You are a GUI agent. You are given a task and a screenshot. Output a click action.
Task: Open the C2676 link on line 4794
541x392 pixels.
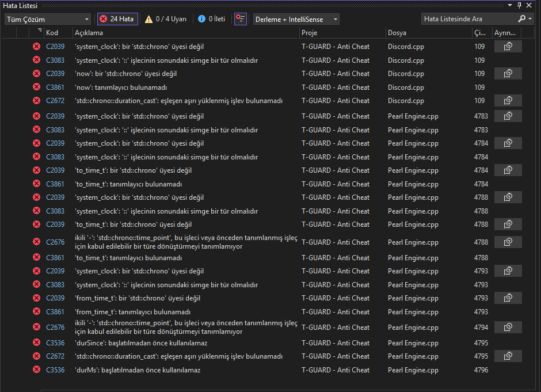click(55, 328)
